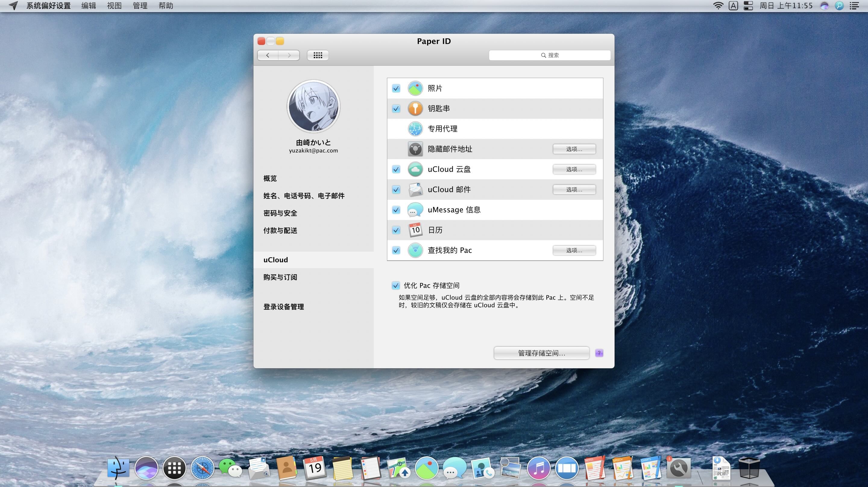The height and width of the screenshot is (487, 868).
Task: Open Spotlight search in menu bar
Action: pos(839,6)
